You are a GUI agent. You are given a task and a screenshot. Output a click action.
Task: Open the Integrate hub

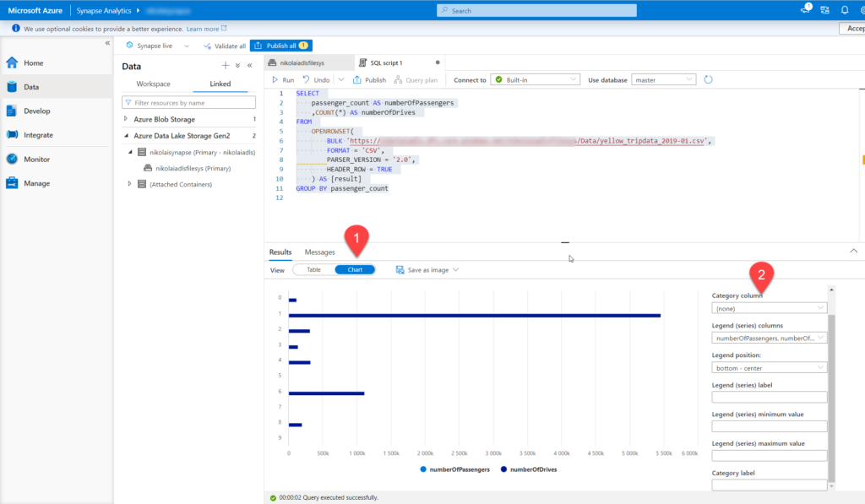[38, 135]
